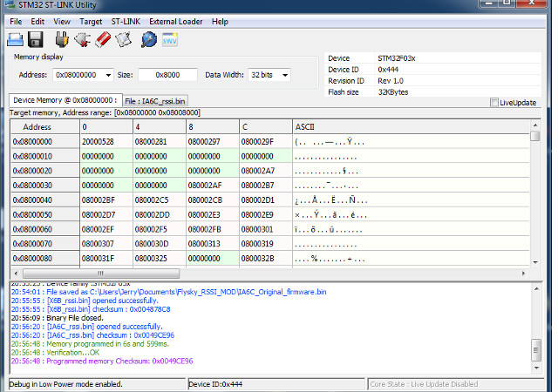558x392 pixels.
Task: Click the Address column header
Action: 44,127
